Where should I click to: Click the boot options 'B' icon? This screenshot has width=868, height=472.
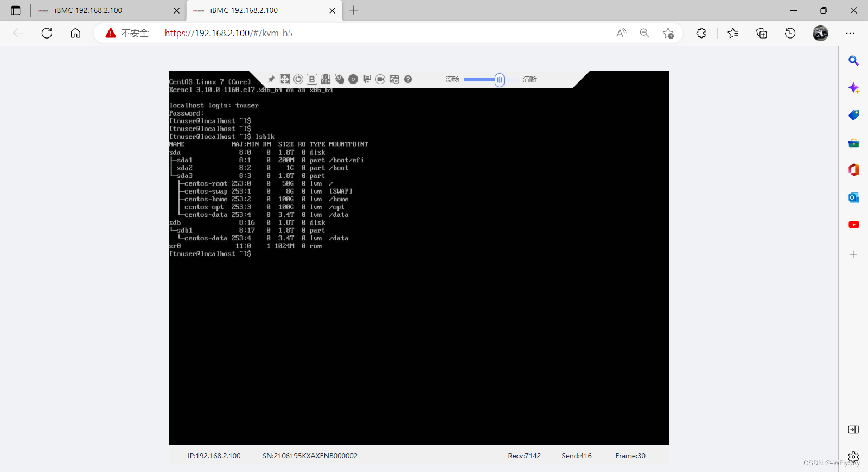coord(312,79)
